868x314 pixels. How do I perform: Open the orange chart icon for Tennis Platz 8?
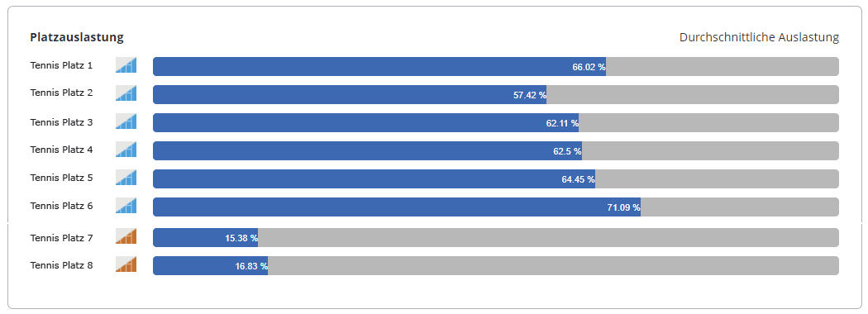click(126, 264)
